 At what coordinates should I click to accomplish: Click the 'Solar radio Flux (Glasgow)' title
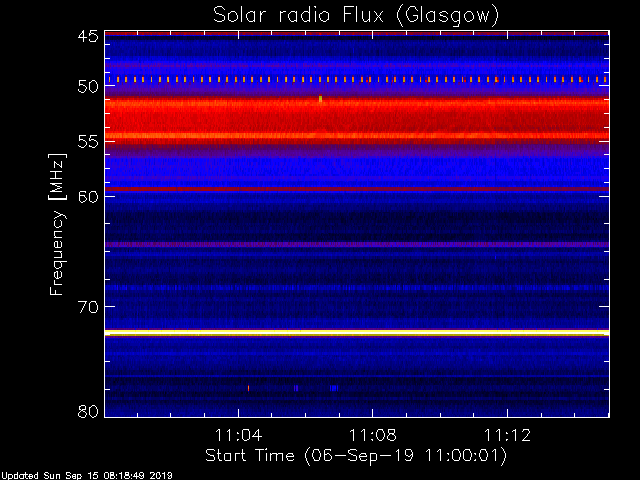pos(356,16)
